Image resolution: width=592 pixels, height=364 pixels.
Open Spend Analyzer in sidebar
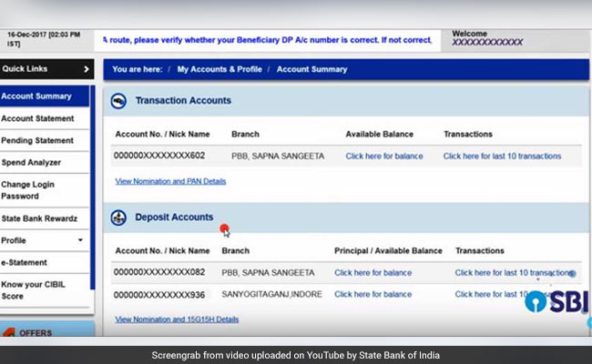point(32,162)
